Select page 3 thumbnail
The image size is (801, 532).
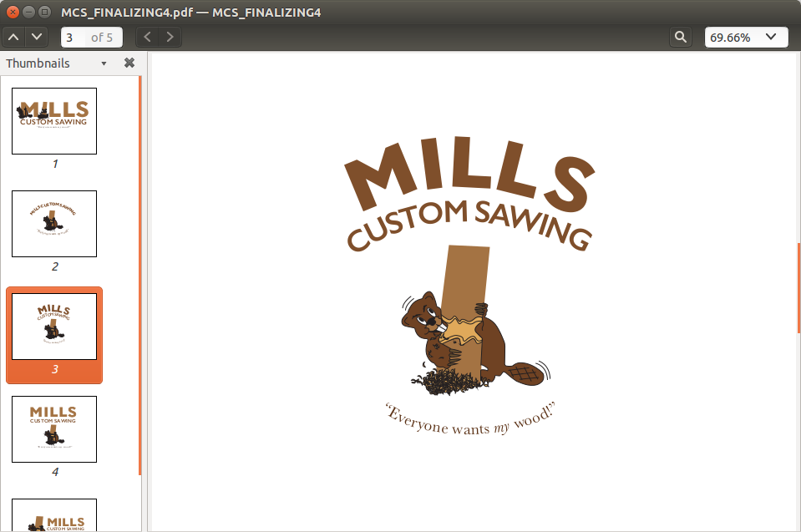click(x=54, y=327)
